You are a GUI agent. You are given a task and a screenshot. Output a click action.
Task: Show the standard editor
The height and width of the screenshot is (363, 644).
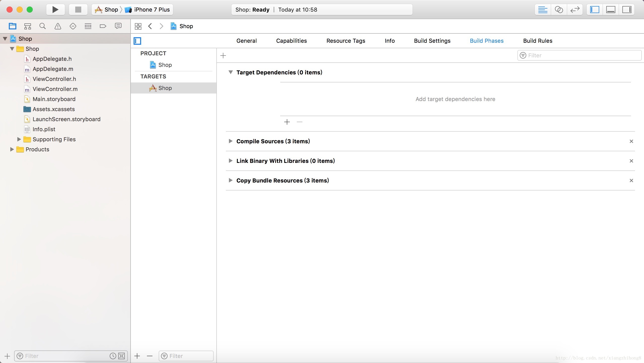tap(543, 10)
